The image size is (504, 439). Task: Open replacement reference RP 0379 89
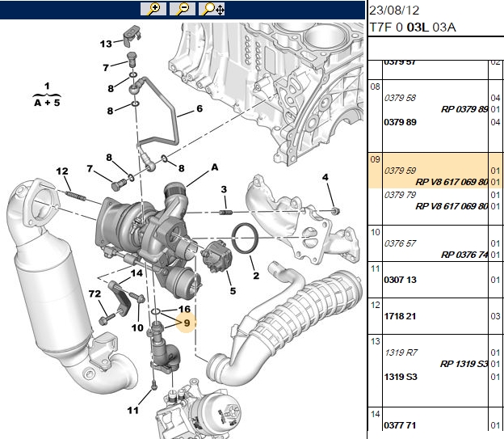[464, 109]
